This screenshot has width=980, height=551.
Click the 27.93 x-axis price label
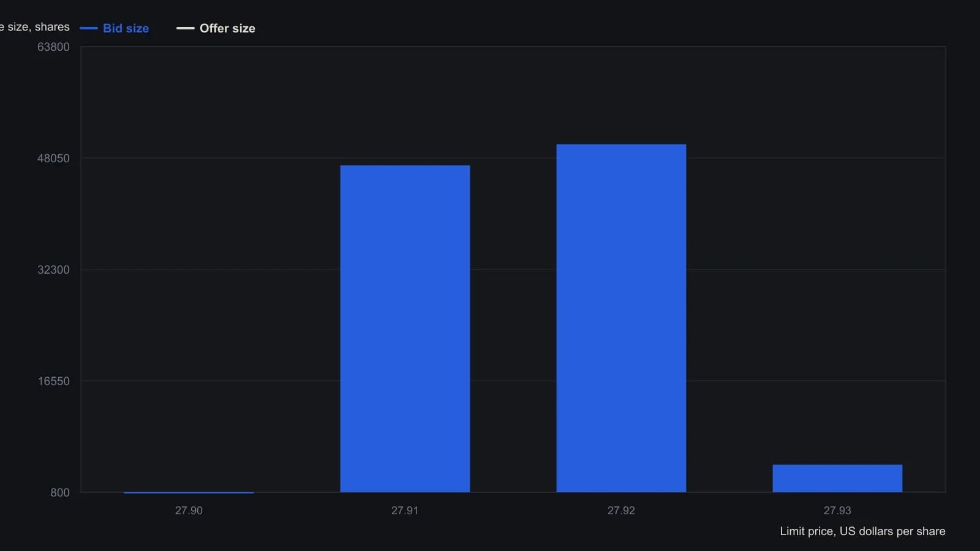[x=837, y=511]
